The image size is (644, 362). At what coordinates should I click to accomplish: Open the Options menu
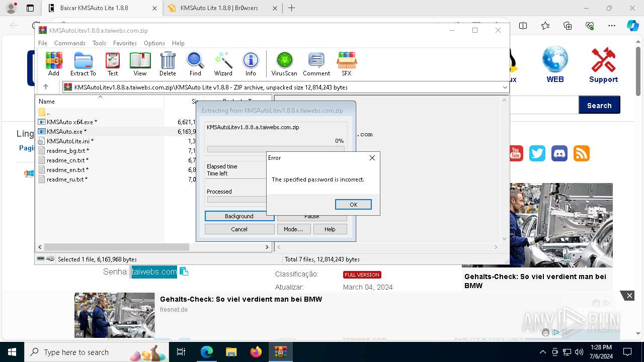coord(154,43)
